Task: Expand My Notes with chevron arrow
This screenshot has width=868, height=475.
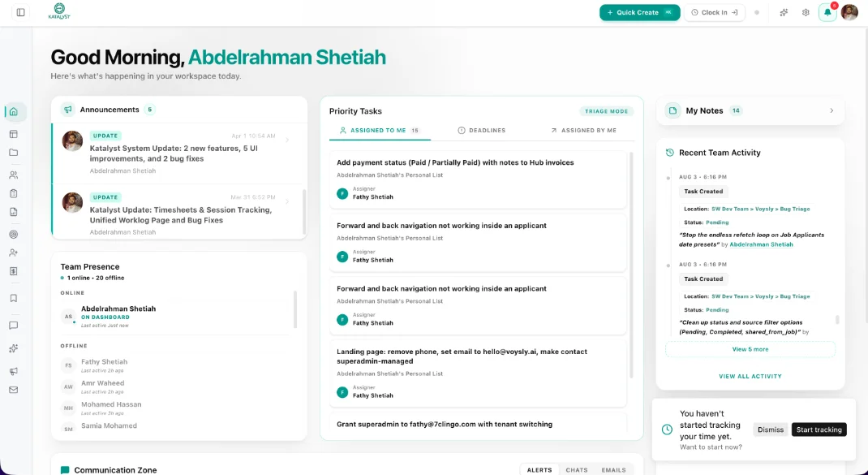Action: 831,111
